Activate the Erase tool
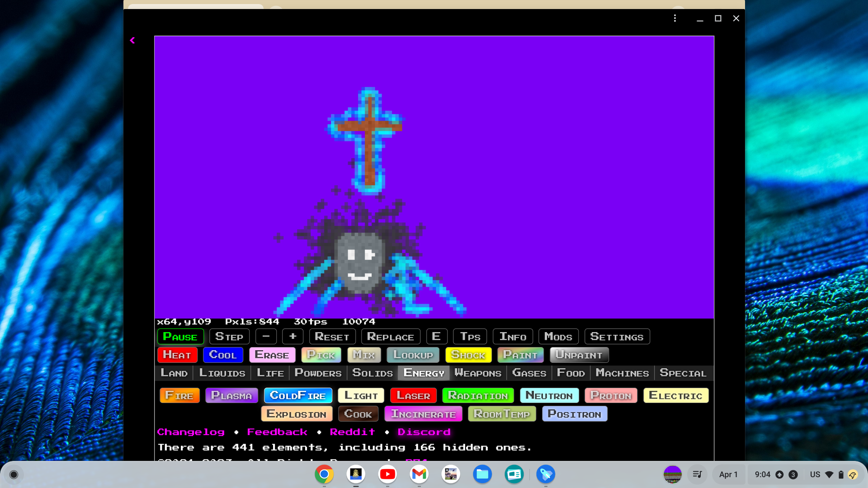This screenshot has height=488, width=868. pos(272,355)
